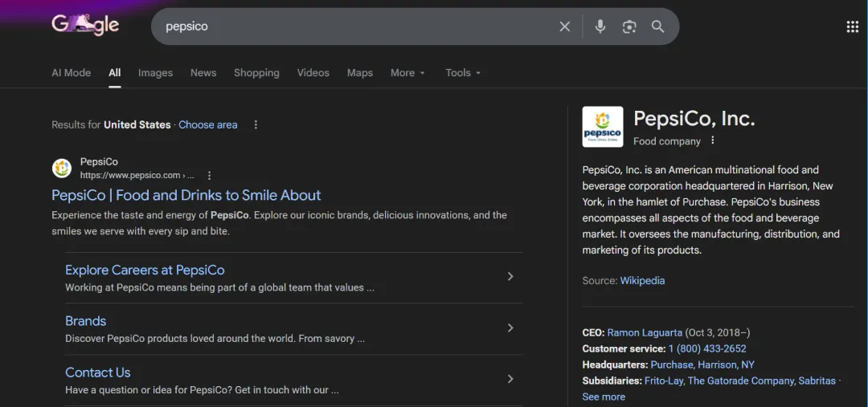Open three-dot menu next to pepsico.com URL
This screenshot has height=407, width=868.
click(209, 176)
